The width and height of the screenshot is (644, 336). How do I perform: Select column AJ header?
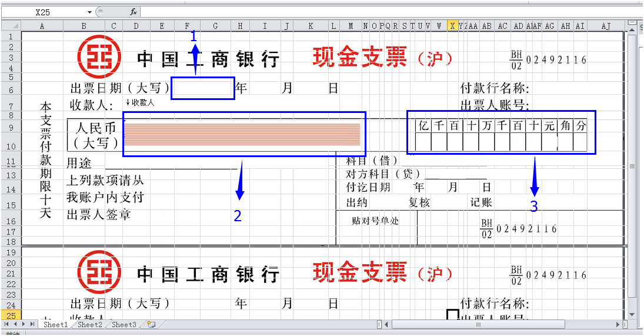coord(606,26)
